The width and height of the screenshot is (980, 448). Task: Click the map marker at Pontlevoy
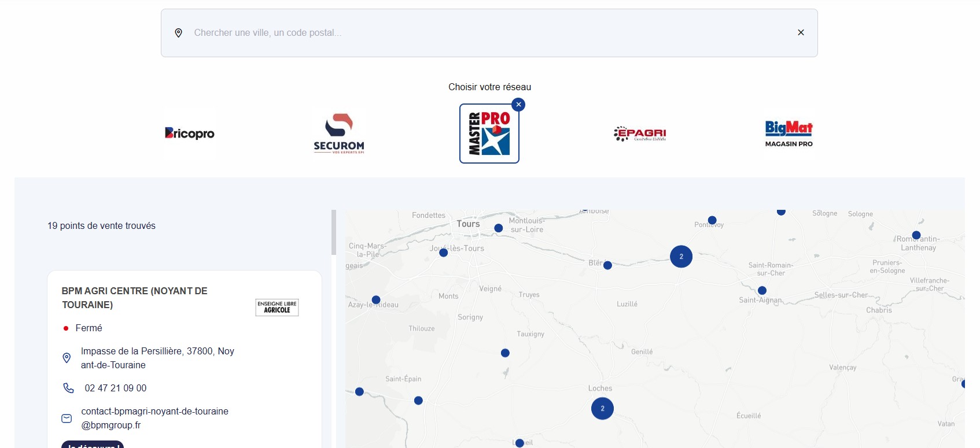tap(712, 220)
